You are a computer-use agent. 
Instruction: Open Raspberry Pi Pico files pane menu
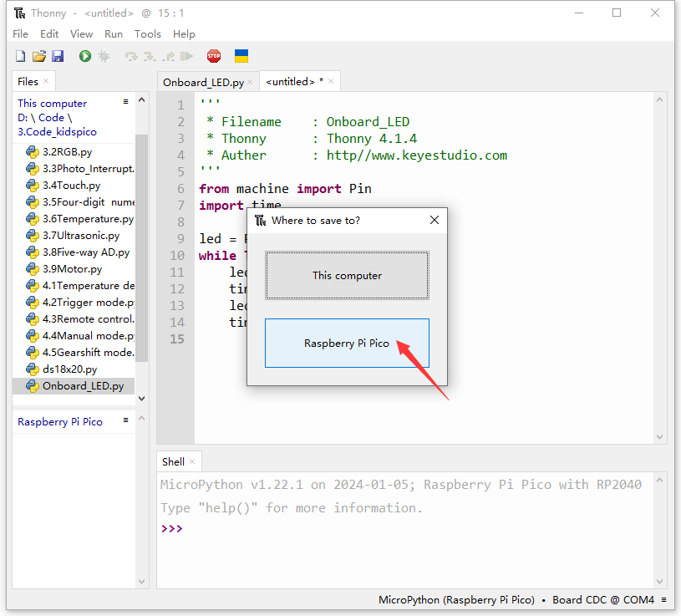pos(126,420)
